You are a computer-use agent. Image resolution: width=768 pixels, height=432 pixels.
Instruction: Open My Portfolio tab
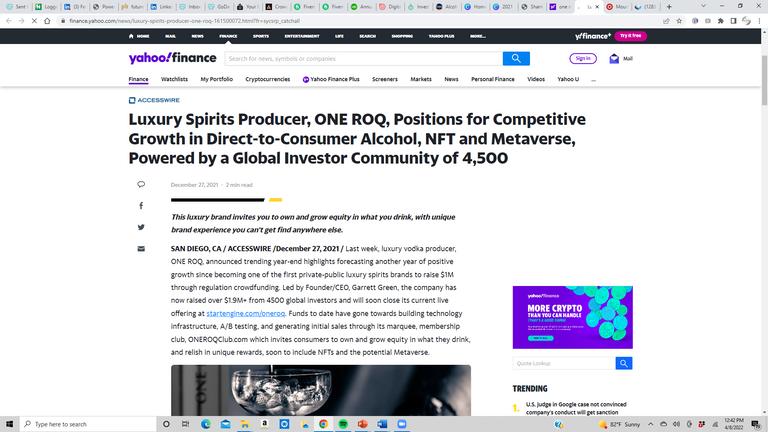216,79
